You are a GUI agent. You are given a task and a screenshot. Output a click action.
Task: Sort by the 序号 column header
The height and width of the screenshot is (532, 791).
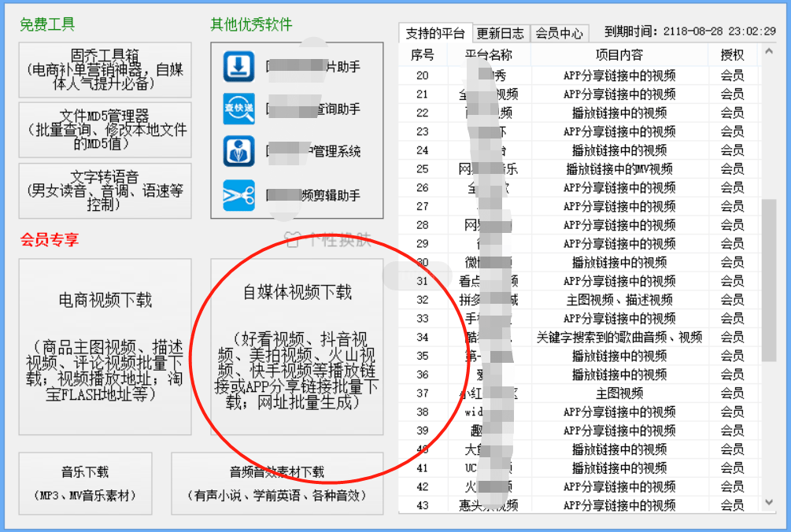[423, 55]
